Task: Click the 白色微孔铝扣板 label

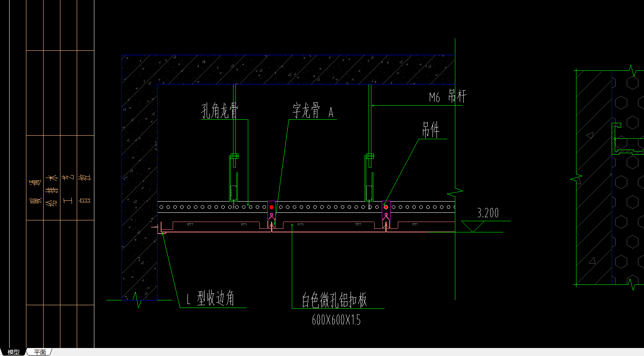Action: tap(334, 300)
